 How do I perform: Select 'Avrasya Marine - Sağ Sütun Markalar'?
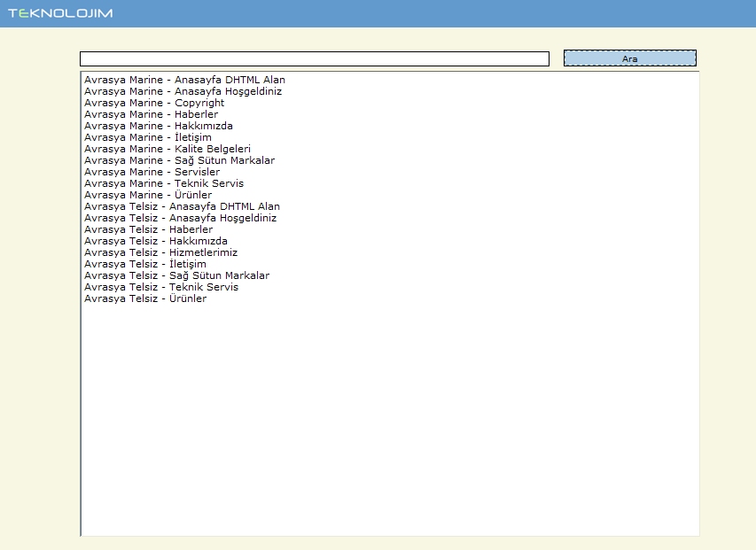179,161
